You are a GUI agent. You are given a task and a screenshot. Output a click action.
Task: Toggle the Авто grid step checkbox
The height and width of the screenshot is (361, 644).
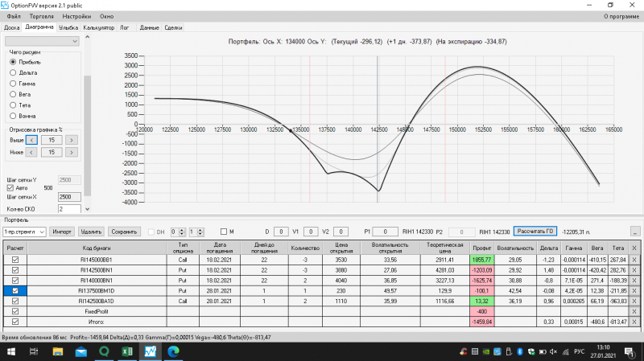tap(10, 188)
